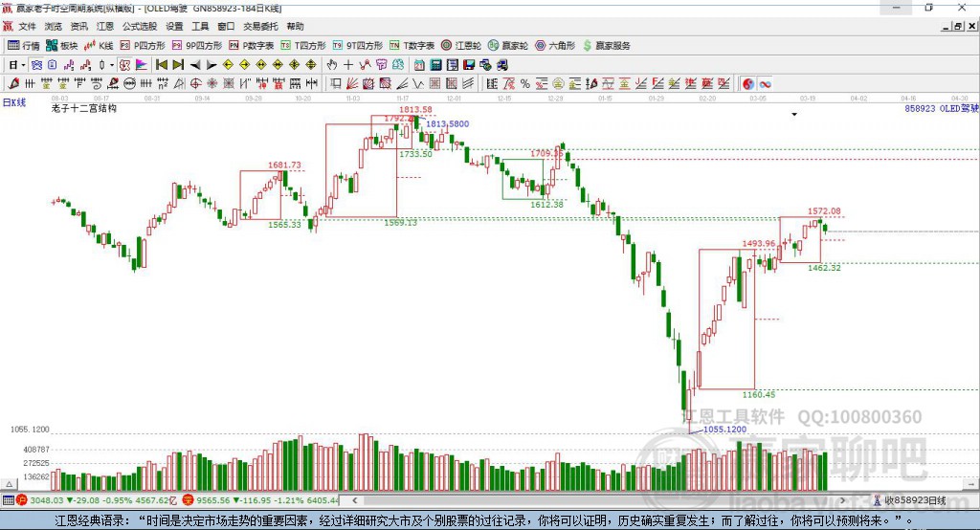Open the 浏览 menu
Image resolution: width=980 pixels, height=530 pixels.
[54, 26]
